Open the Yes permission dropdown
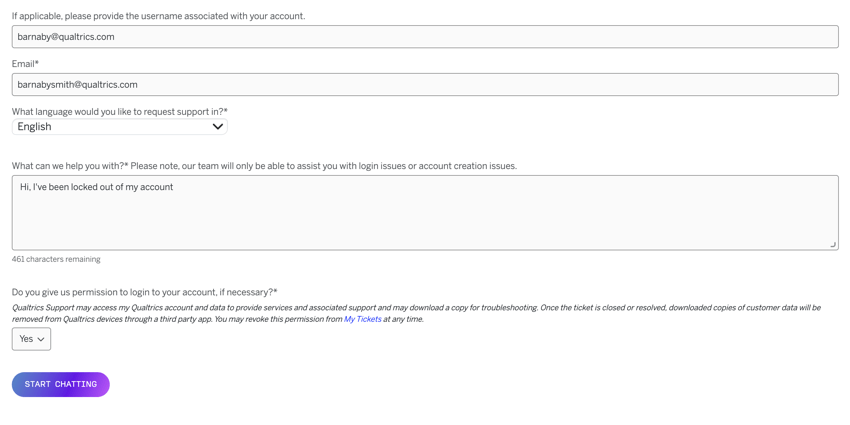Screen dimensions: 850x425 pyautogui.click(x=31, y=339)
